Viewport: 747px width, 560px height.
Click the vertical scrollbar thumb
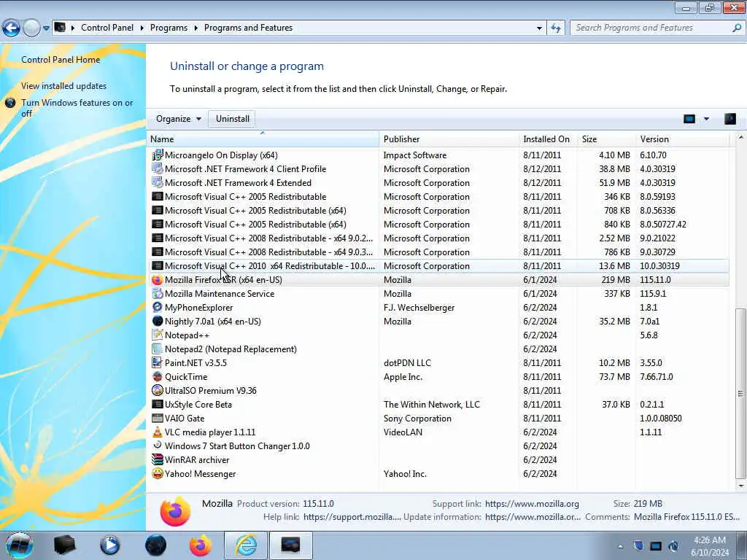pos(740,393)
